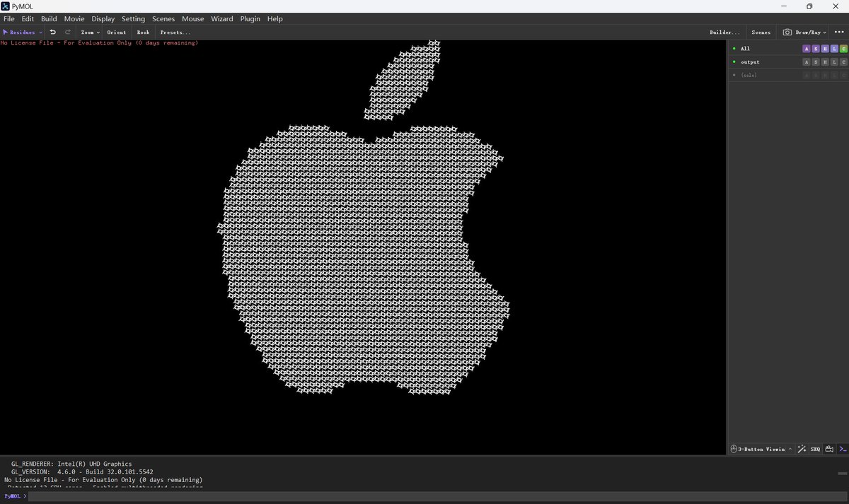This screenshot has height=504, width=849.
Task: Click the console output scrollbar handle
Action: tap(842, 472)
